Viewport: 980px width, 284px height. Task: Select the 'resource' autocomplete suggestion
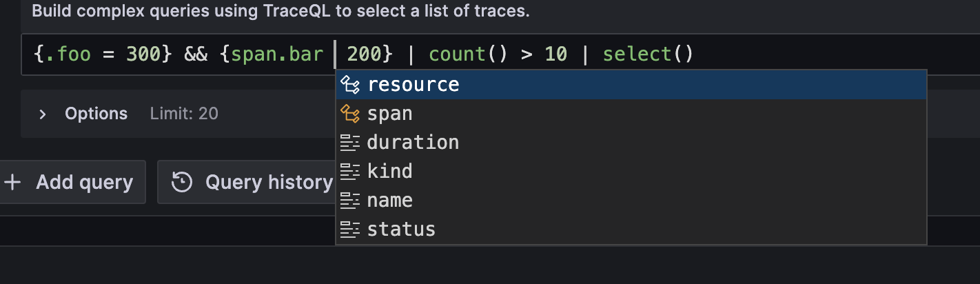[x=631, y=85]
